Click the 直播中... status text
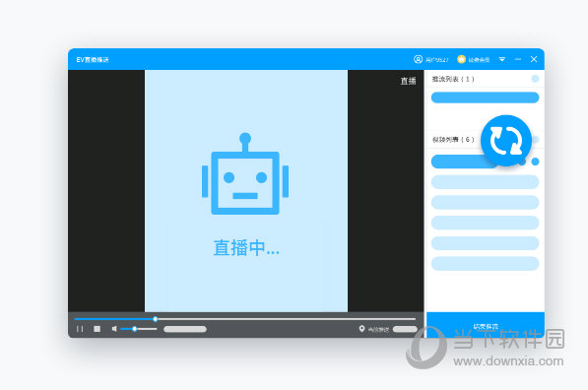 246,248
